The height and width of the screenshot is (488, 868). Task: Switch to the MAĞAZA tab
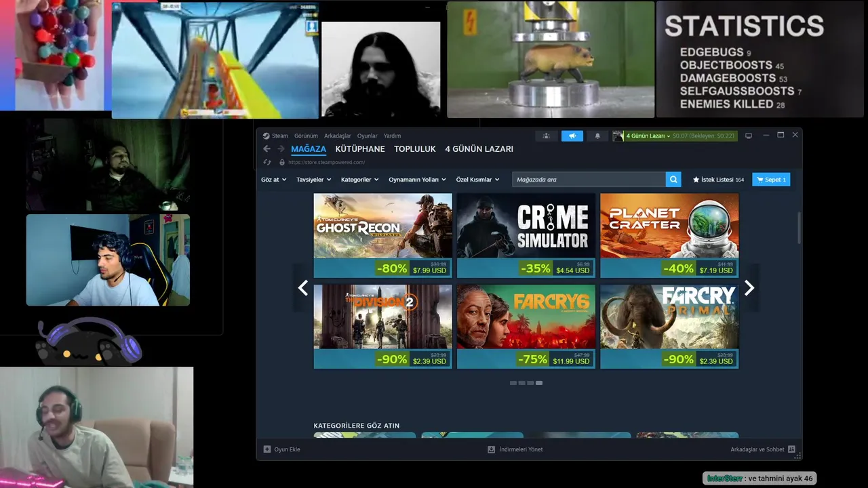(x=309, y=149)
